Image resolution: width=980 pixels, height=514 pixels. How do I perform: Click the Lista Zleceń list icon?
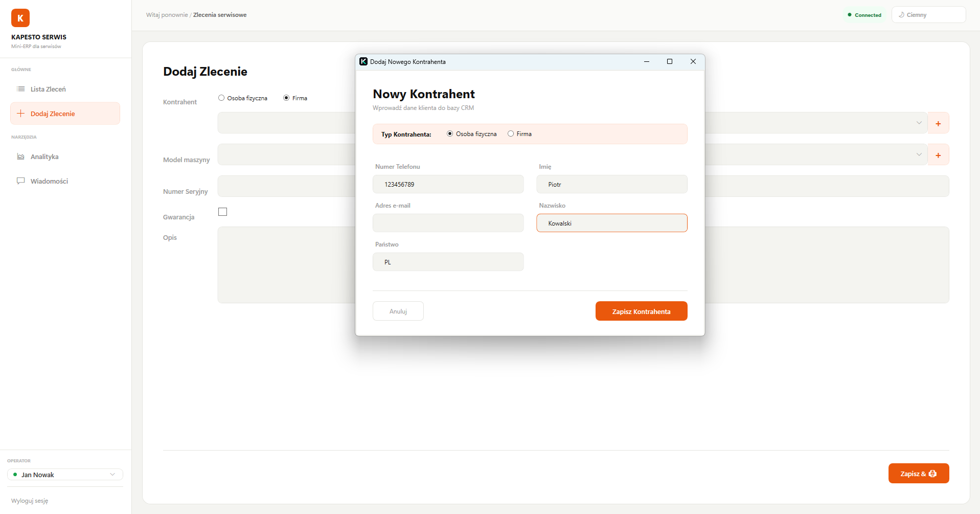pyautogui.click(x=21, y=89)
